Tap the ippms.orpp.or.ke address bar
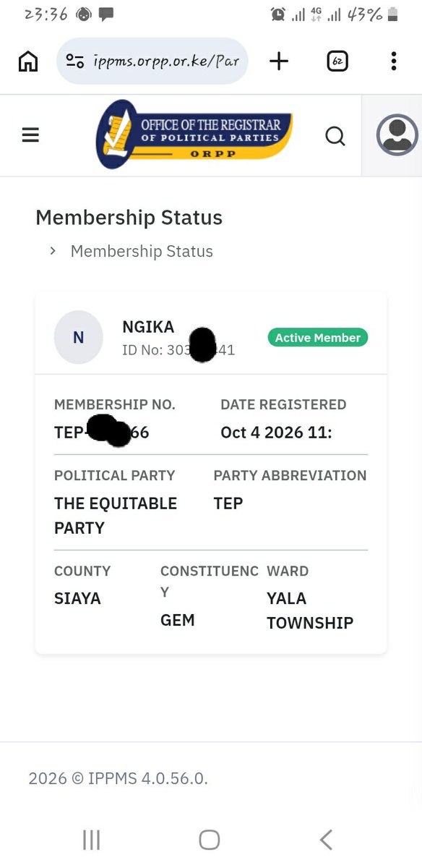 coord(152,61)
